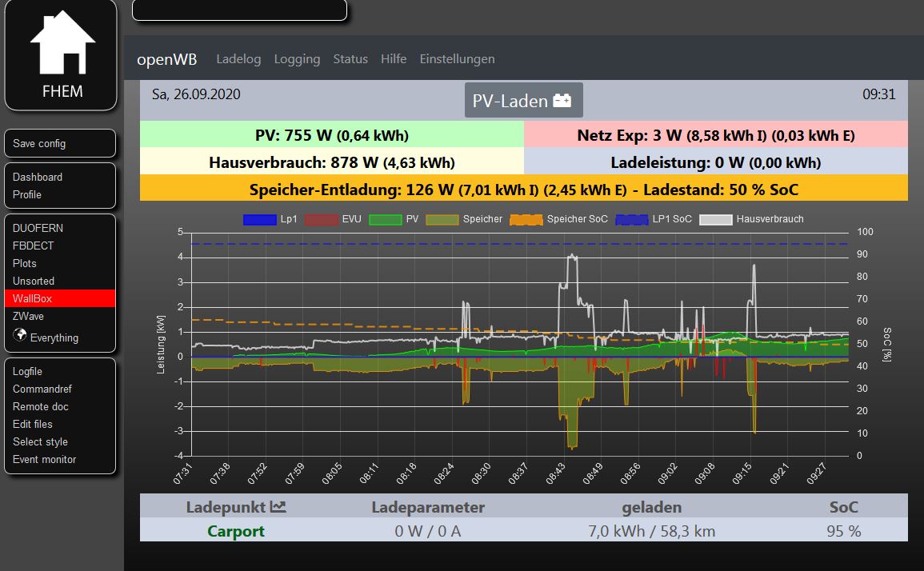
Task: Toggle Speicher series in chart legend
Action: tap(465, 219)
